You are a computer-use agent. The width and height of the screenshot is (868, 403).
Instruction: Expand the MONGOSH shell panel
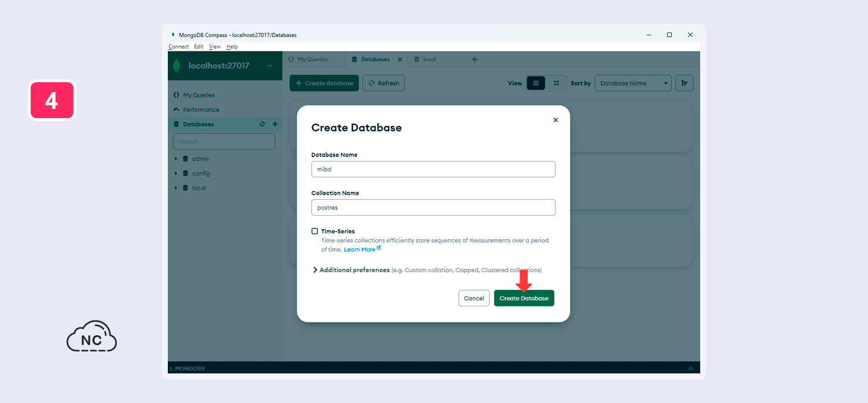click(690, 368)
